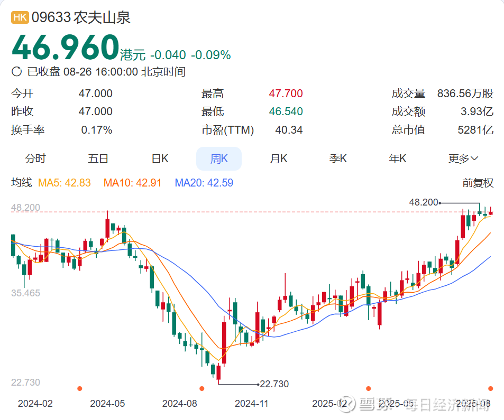Click the orange event dot near 2025-08
This screenshot has width=504, height=420.
490,388
